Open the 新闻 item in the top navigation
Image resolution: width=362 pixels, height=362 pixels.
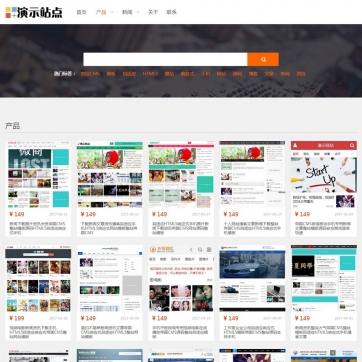(127, 12)
